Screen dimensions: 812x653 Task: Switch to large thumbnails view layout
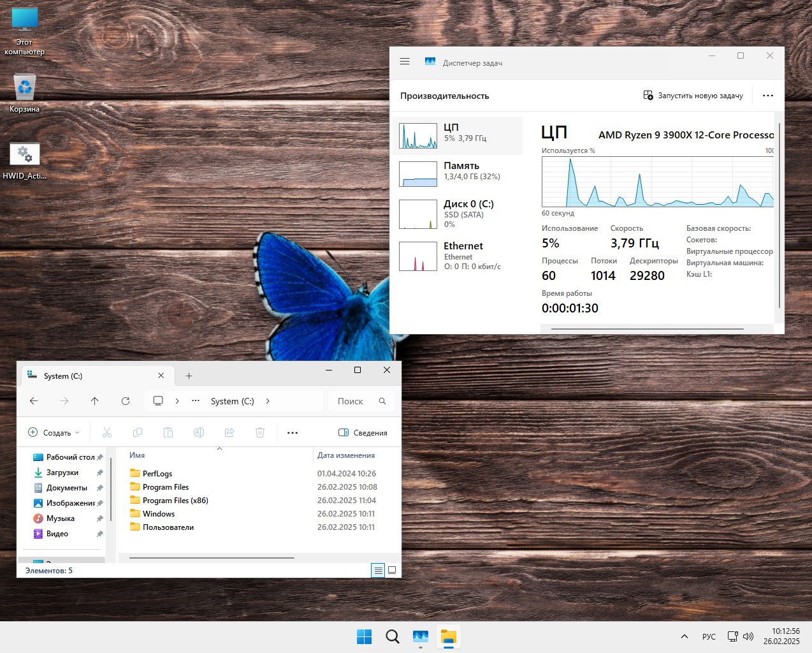[x=392, y=570]
